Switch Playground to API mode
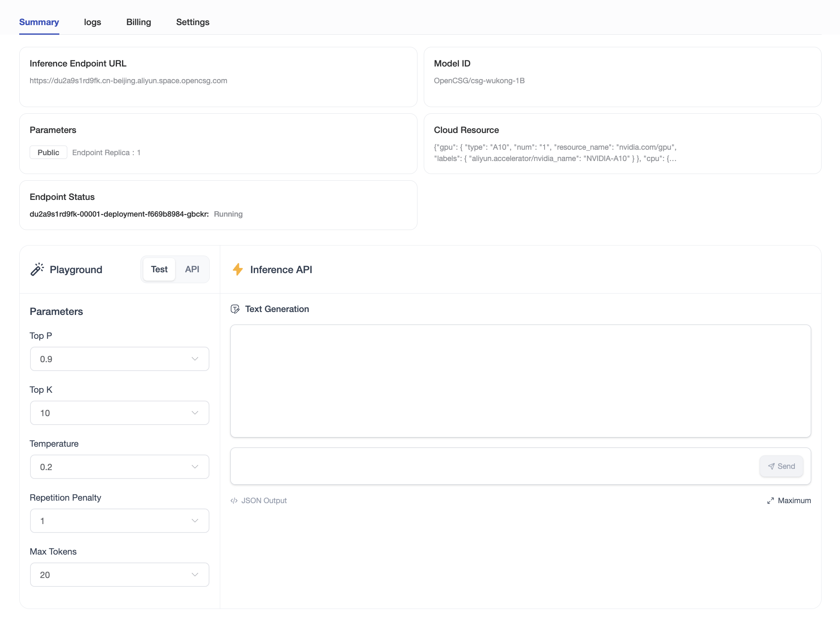 pos(192,269)
